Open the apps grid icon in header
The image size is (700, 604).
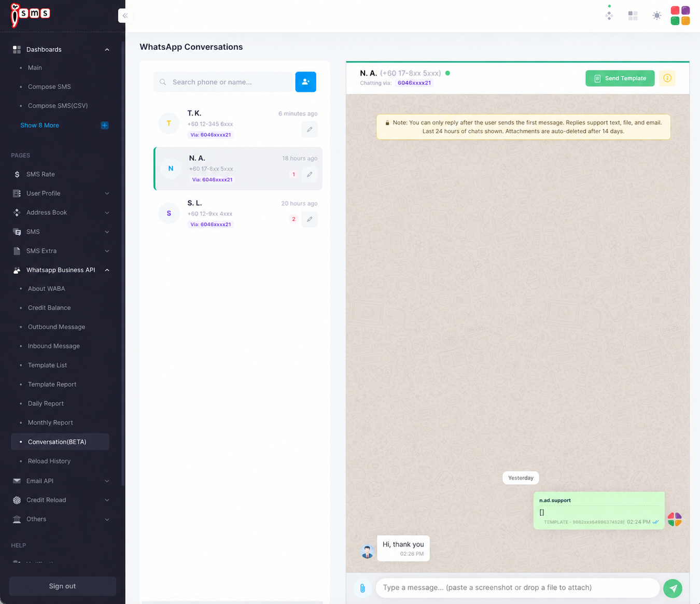(633, 16)
